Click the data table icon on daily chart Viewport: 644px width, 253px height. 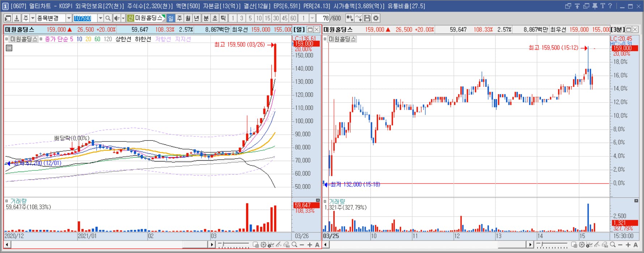9,48
